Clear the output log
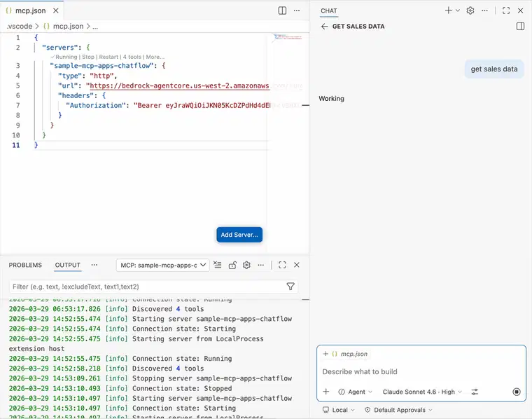This screenshot has width=532, height=419. 218,265
